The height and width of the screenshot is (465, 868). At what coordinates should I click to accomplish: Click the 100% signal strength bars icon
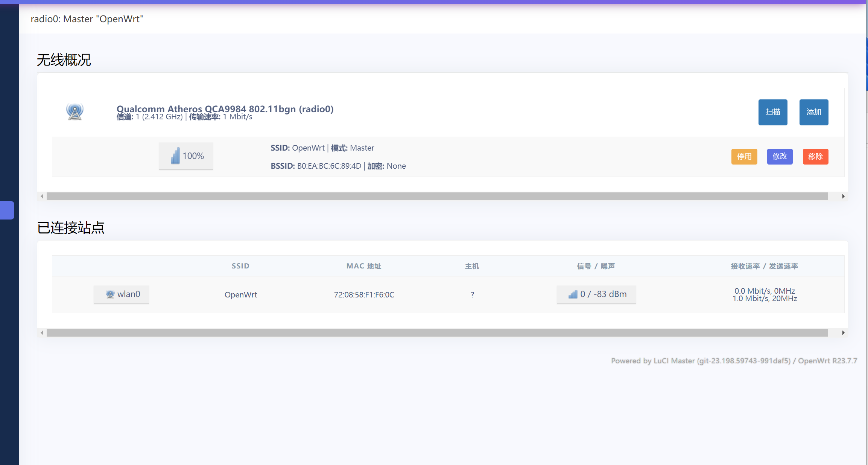tap(175, 156)
